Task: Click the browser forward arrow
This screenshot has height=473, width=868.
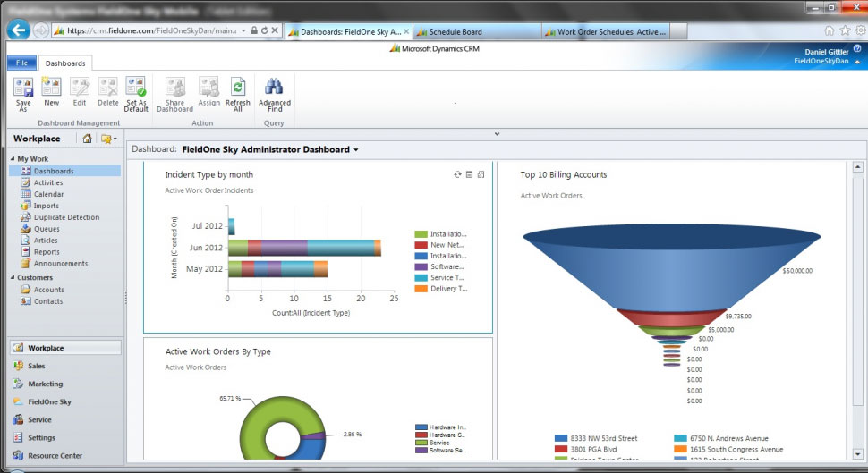Action: click(x=41, y=30)
